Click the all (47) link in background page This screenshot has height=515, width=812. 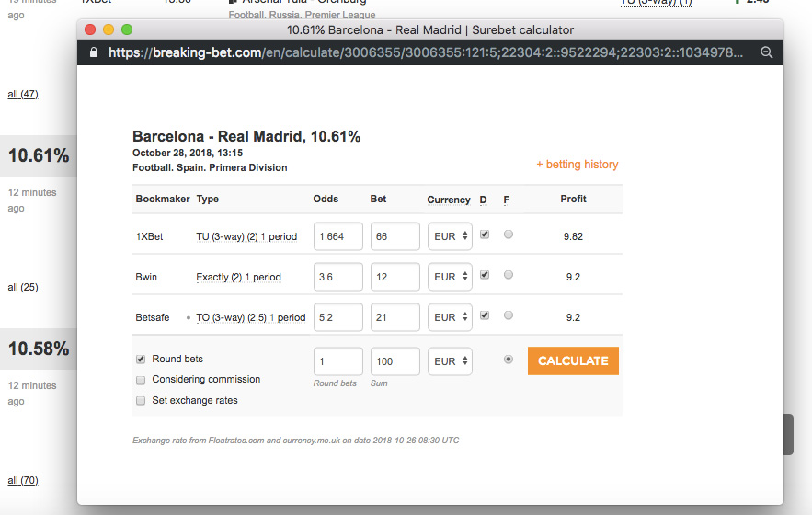click(23, 94)
